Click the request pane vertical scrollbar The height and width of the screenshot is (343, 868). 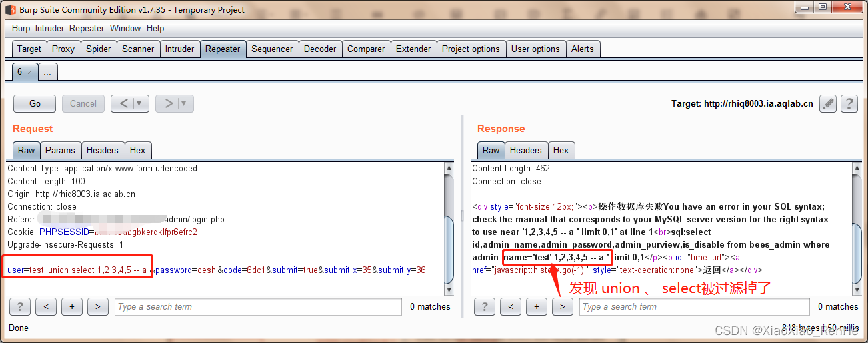(x=449, y=228)
